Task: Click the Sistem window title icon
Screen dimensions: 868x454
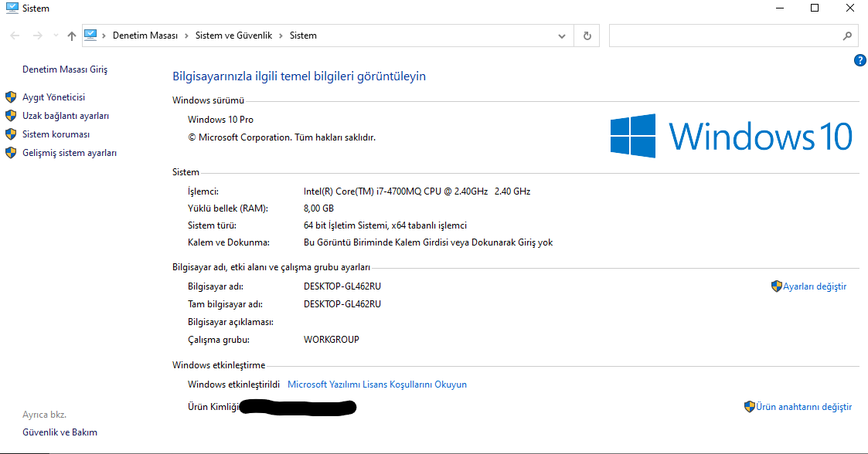Action: pyautogui.click(x=12, y=8)
